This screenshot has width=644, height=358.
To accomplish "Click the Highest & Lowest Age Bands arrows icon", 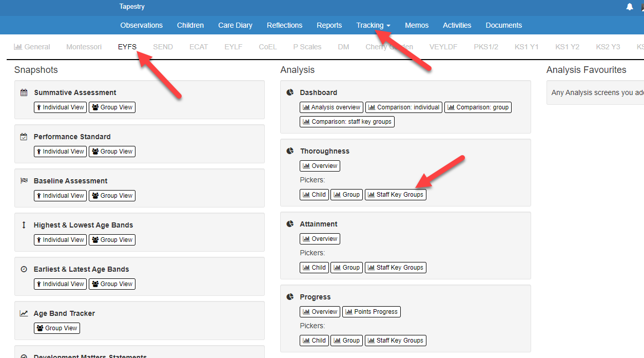I will click(x=24, y=225).
